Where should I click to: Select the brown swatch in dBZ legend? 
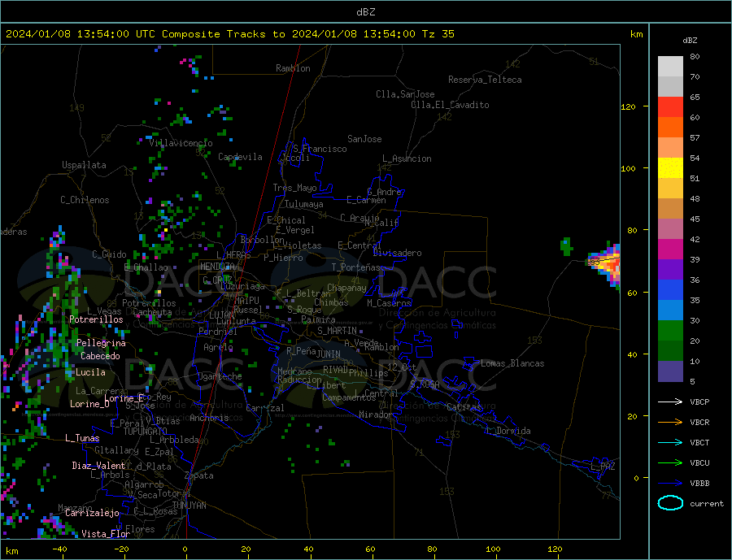[670, 209]
